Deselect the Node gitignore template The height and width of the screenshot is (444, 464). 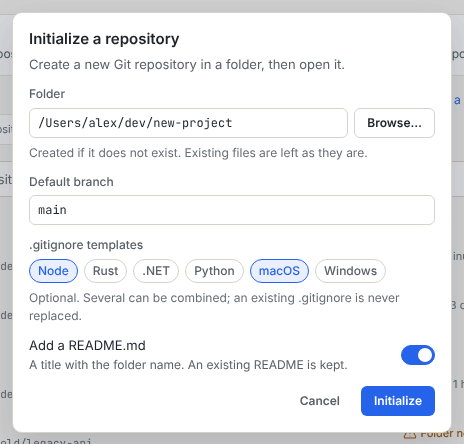(53, 271)
